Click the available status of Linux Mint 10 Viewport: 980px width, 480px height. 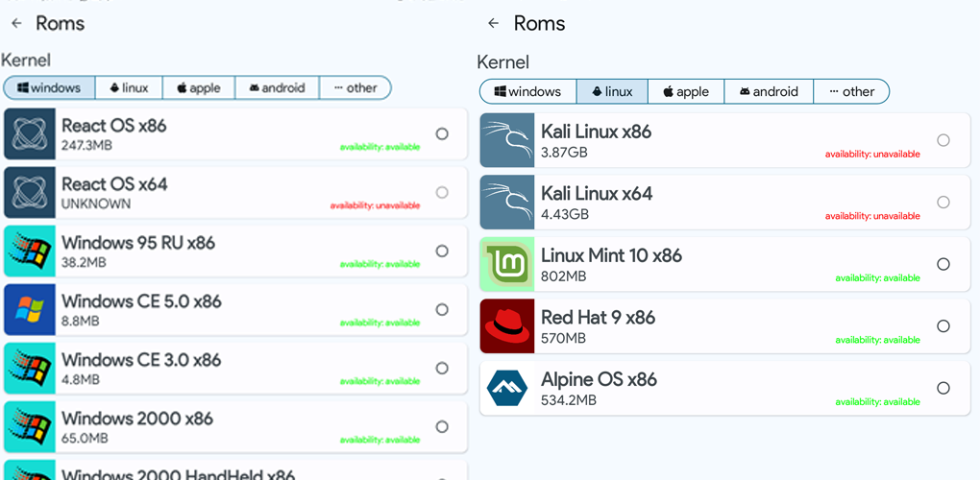[x=877, y=278]
